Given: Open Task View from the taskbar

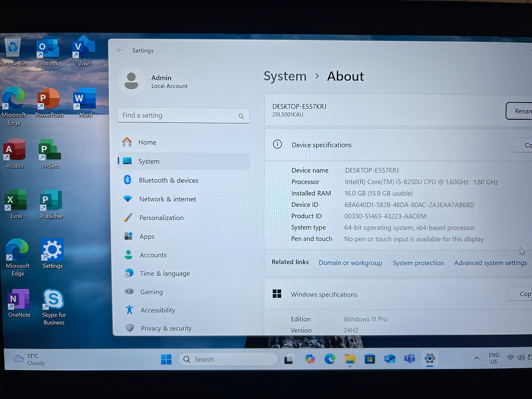Looking at the screenshot, I should click(x=289, y=359).
